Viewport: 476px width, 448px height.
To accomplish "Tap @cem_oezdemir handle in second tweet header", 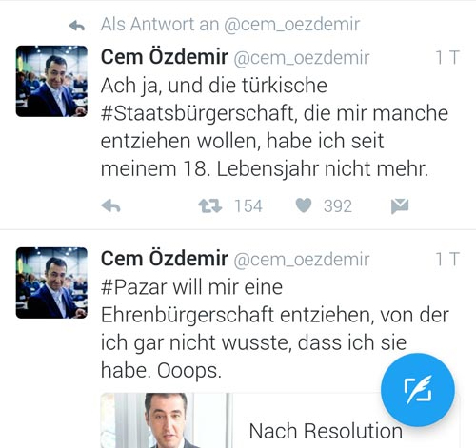I will (302, 260).
